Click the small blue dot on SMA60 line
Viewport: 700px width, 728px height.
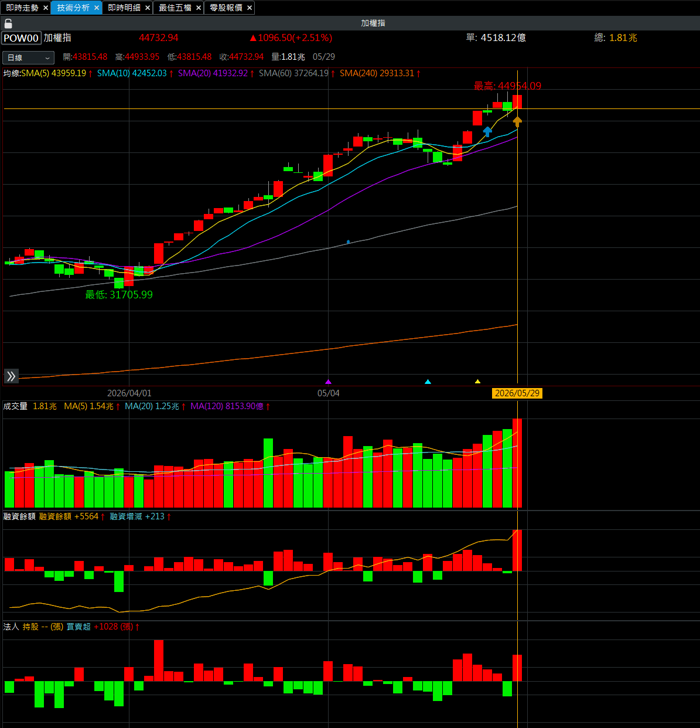[349, 241]
